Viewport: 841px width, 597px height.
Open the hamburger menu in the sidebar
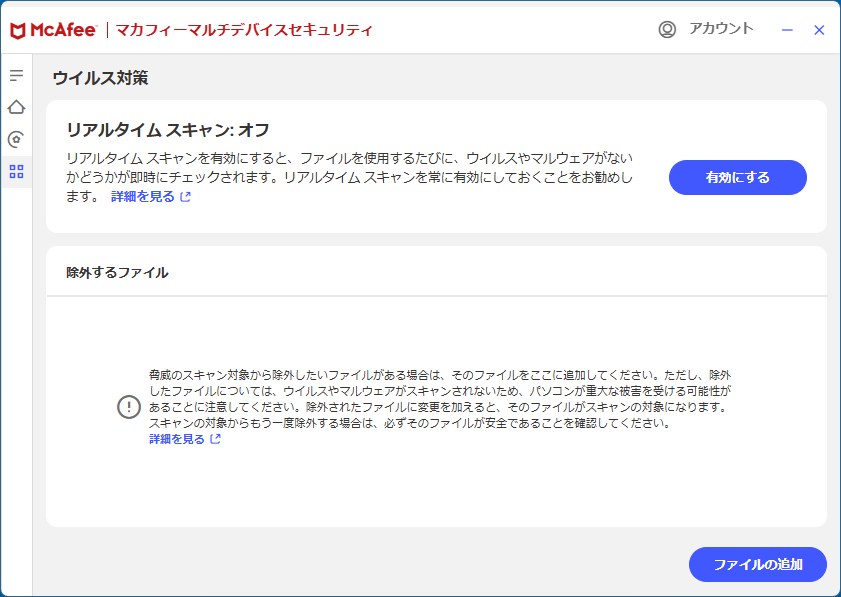pyautogui.click(x=17, y=76)
